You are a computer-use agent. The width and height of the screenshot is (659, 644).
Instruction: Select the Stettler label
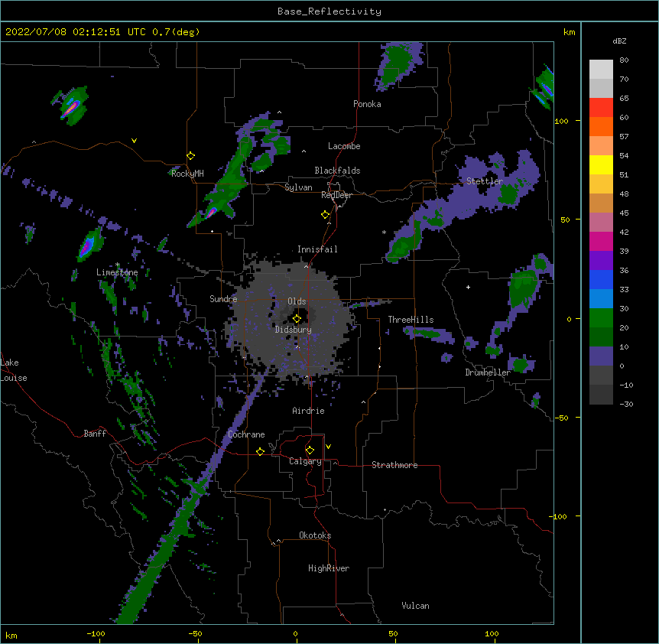[485, 181]
